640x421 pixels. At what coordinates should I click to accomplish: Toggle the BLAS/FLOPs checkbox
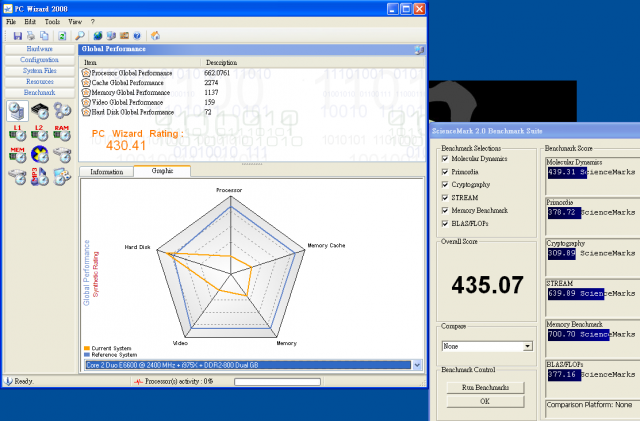(x=445, y=224)
